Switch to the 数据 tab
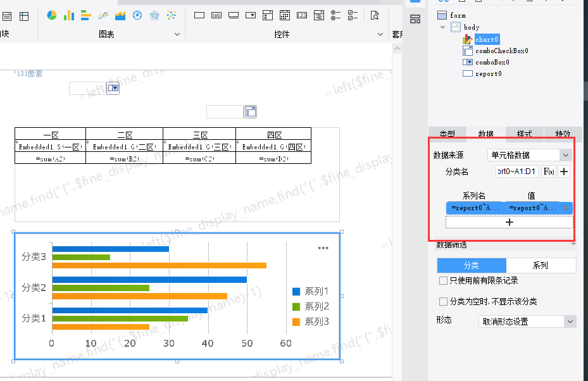The width and height of the screenshot is (588, 381). [x=486, y=133]
